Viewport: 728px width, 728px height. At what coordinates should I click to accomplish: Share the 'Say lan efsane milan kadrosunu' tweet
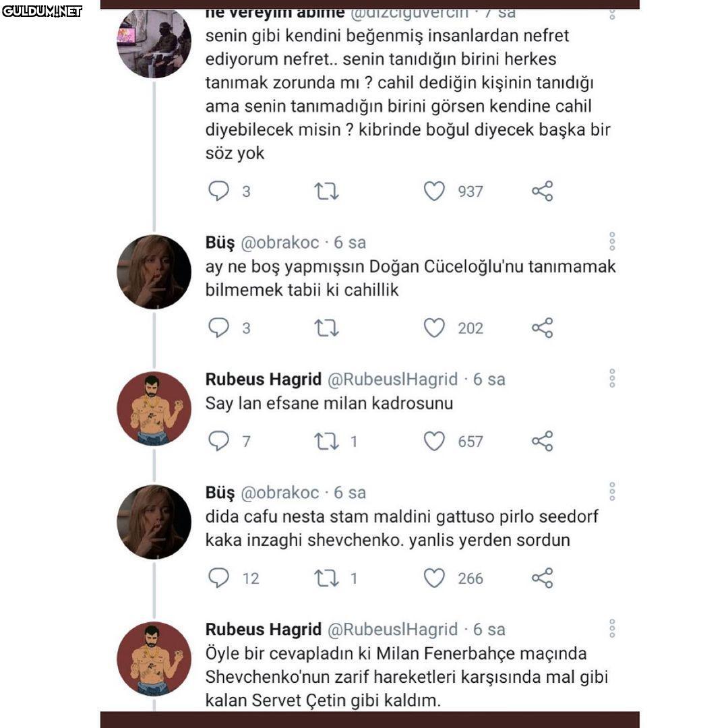(x=542, y=441)
